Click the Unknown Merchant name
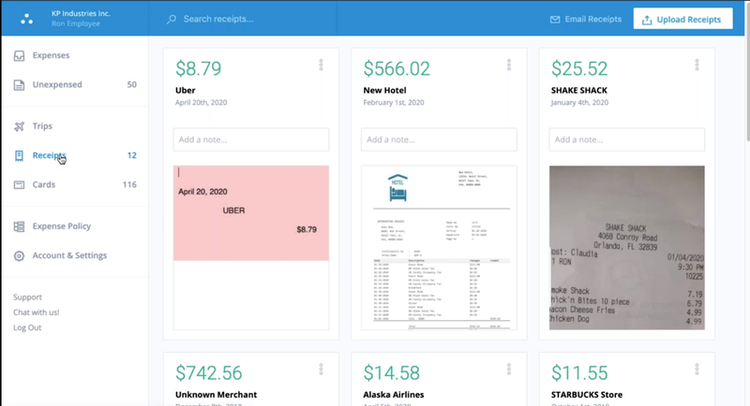Screen dimensions: 750x406 tap(216, 395)
